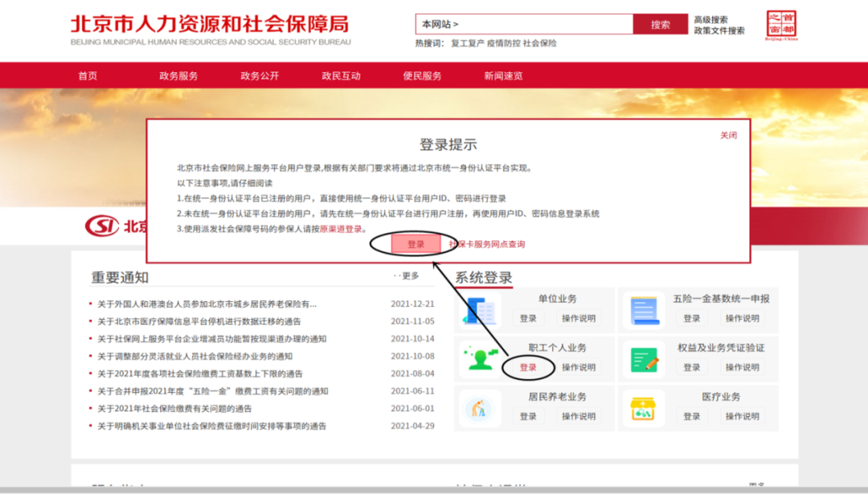Click the 职工个人业务 green person icon
The height and width of the screenshot is (494, 868).
click(x=479, y=358)
